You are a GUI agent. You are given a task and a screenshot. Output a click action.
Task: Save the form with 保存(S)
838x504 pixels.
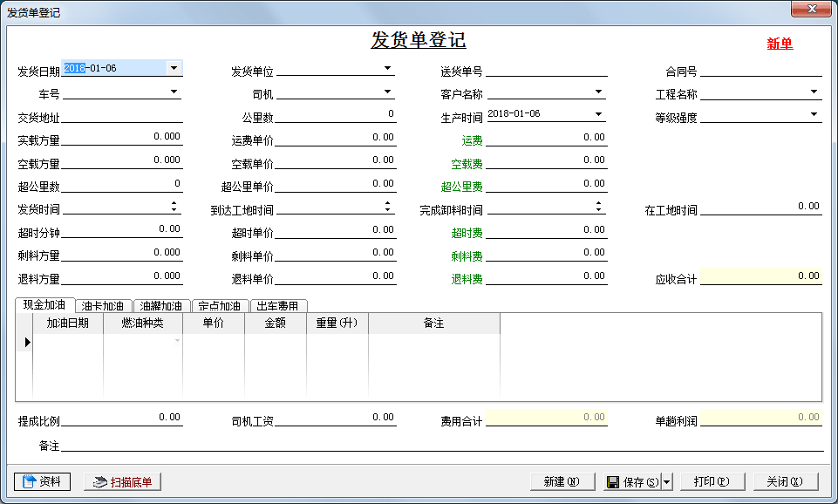[632, 481]
